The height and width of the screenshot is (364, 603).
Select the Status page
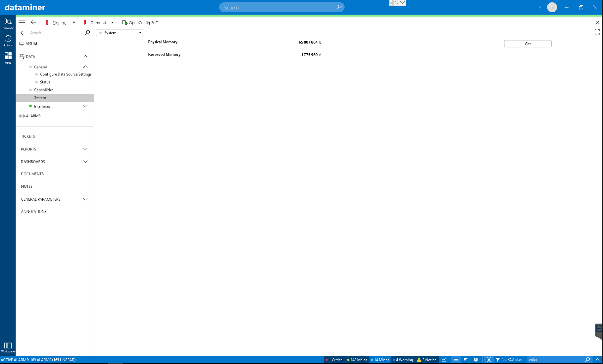[45, 82]
